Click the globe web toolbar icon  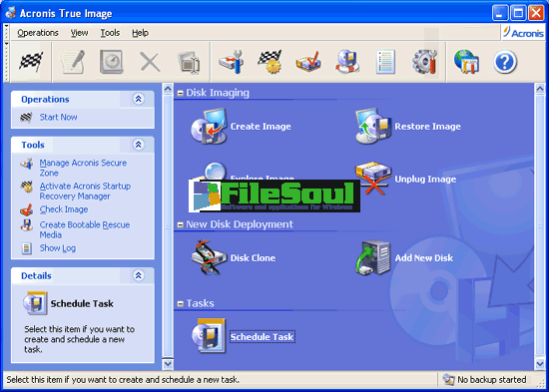[466, 62]
